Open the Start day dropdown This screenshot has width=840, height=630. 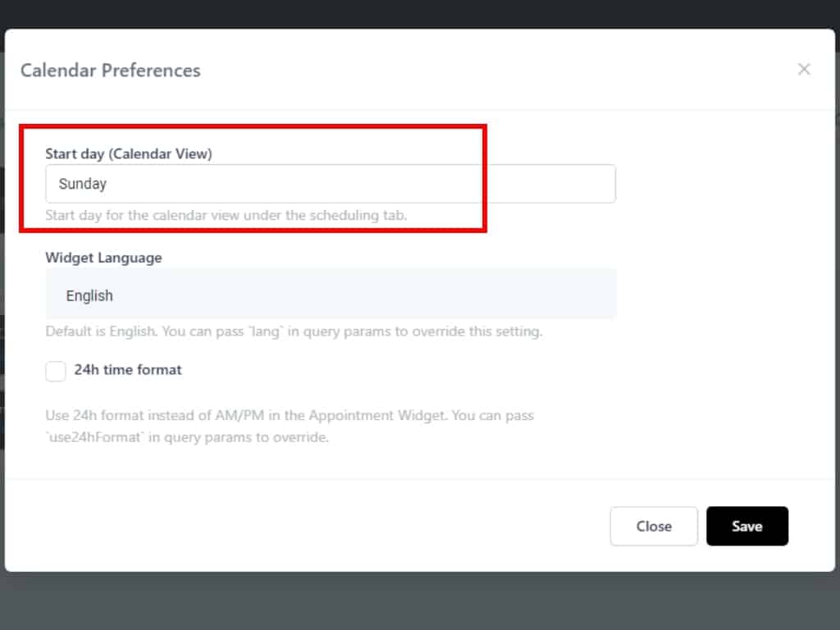330,184
